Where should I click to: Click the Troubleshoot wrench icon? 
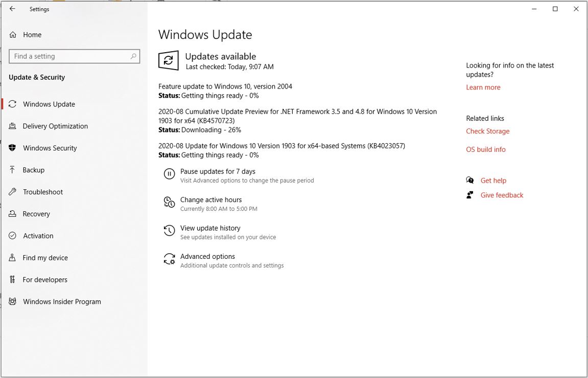pos(12,192)
